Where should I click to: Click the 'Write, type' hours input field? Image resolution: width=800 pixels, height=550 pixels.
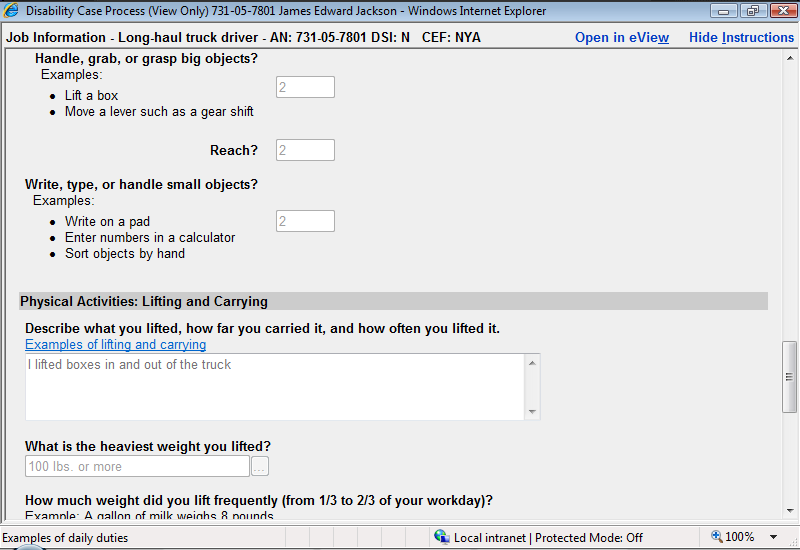coord(305,221)
